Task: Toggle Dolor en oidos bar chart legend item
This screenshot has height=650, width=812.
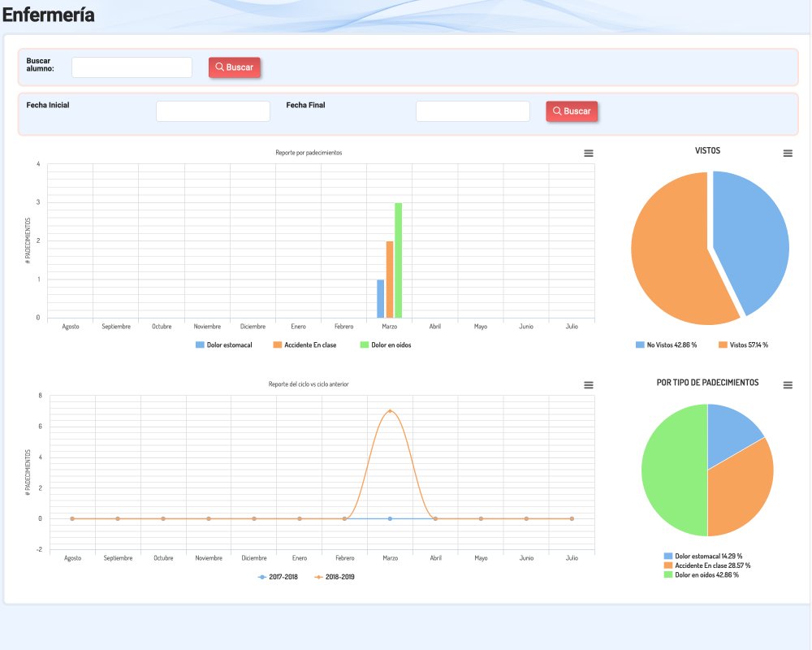Action: pyautogui.click(x=386, y=345)
